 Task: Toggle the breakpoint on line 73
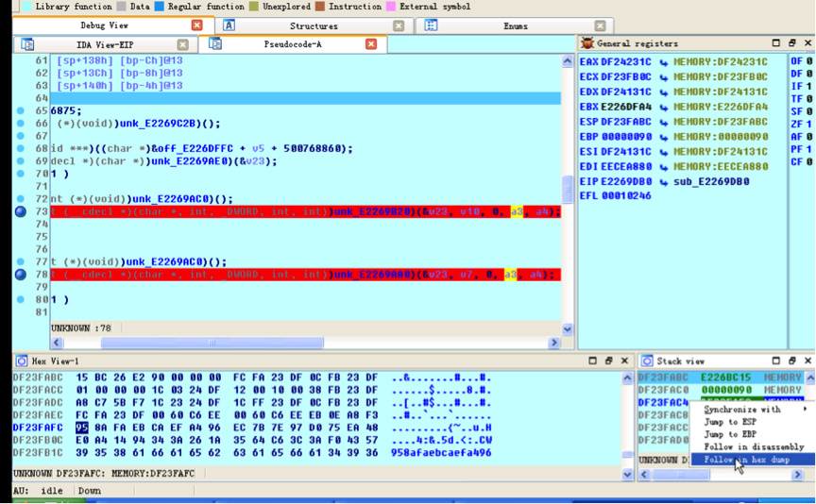point(20,211)
